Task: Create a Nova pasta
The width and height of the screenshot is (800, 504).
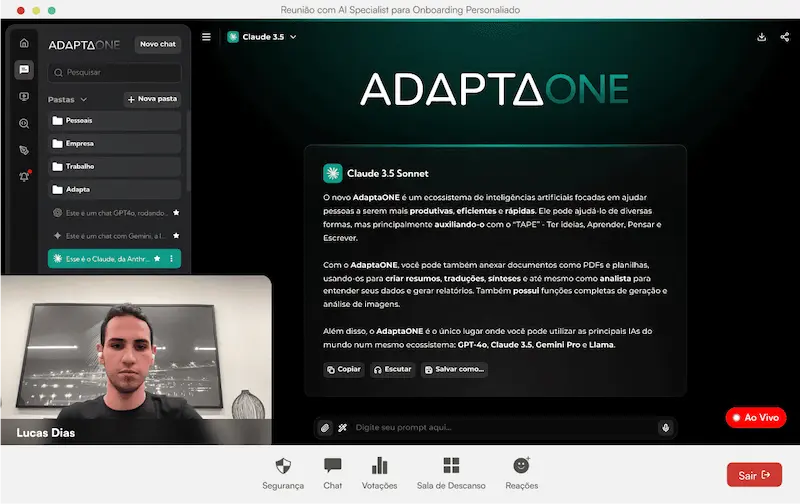Action: [152, 99]
